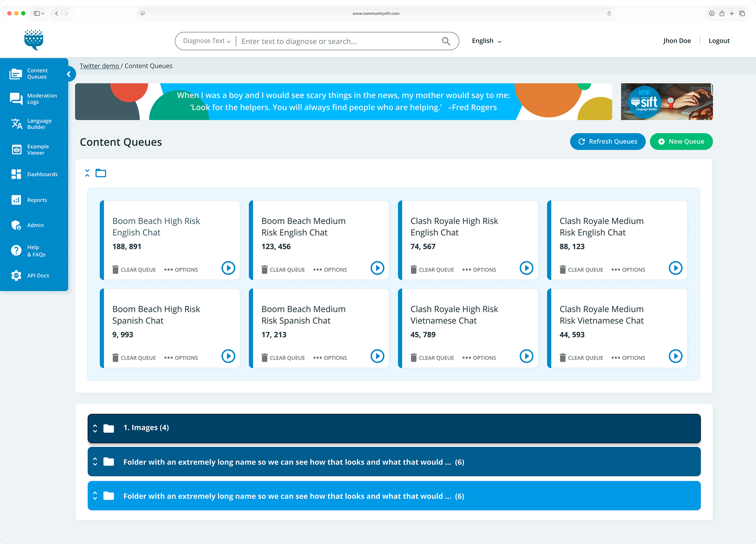Open options for Boom Beach High Risk English Chat
Screen dimensions: 756x544
[181, 270]
